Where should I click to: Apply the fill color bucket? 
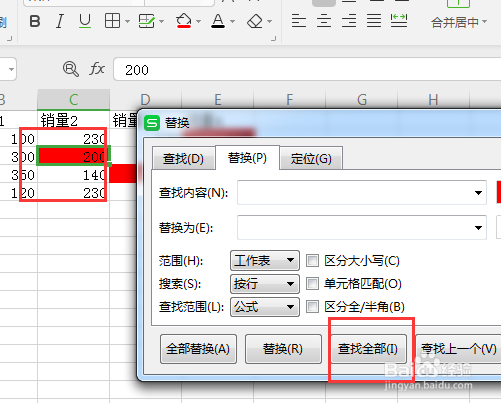tap(184, 21)
